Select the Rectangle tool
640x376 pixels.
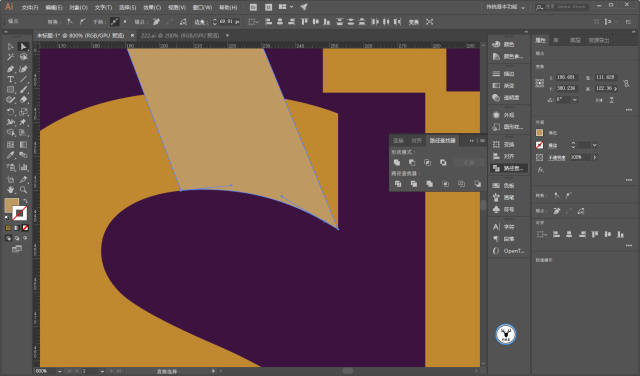click(x=11, y=89)
